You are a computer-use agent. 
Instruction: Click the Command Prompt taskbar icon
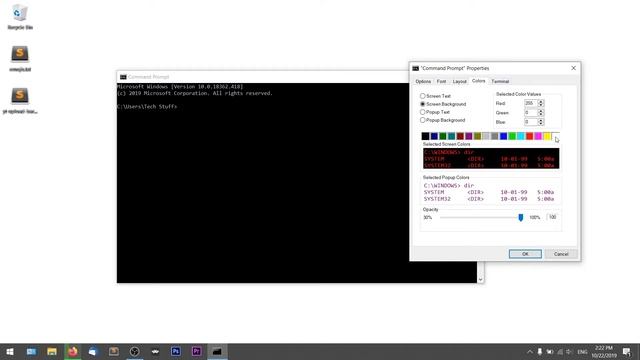(x=217, y=351)
